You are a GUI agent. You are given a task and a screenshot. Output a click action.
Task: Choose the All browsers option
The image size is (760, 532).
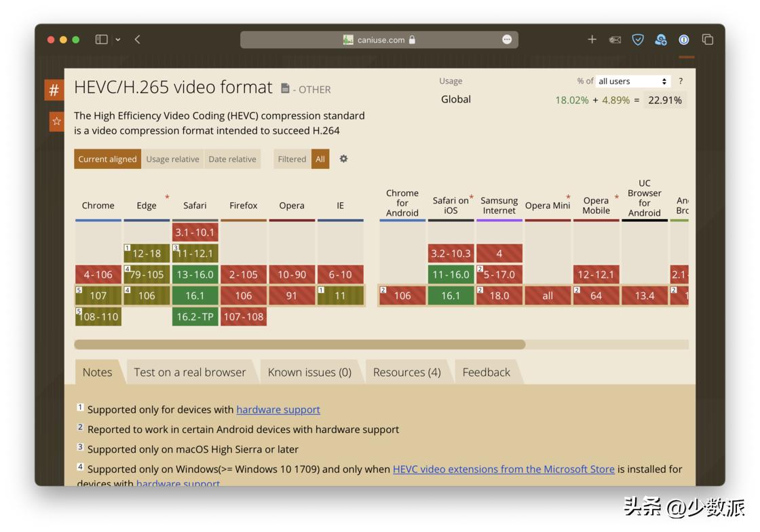tap(320, 159)
